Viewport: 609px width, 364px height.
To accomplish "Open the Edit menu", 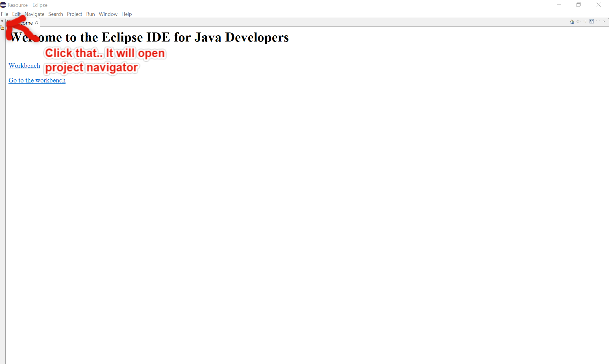I will [x=16, y=14].
